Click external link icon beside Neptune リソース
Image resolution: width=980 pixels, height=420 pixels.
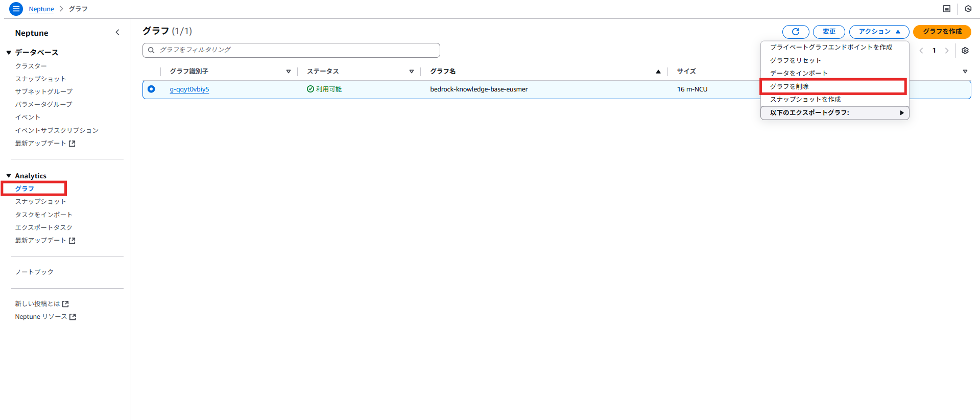click(x=73, y=317)
